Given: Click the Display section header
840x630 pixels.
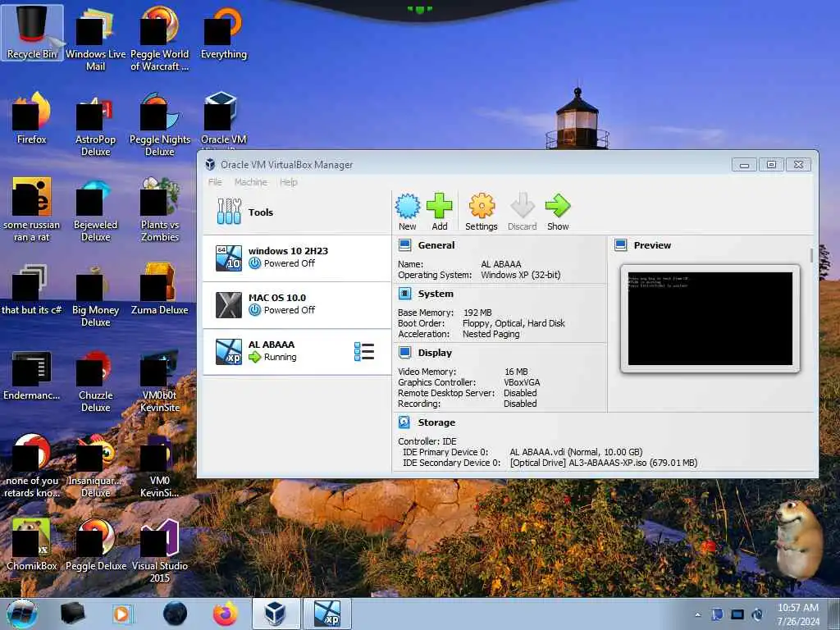Looking at the screenshot, I should [435, 353].
